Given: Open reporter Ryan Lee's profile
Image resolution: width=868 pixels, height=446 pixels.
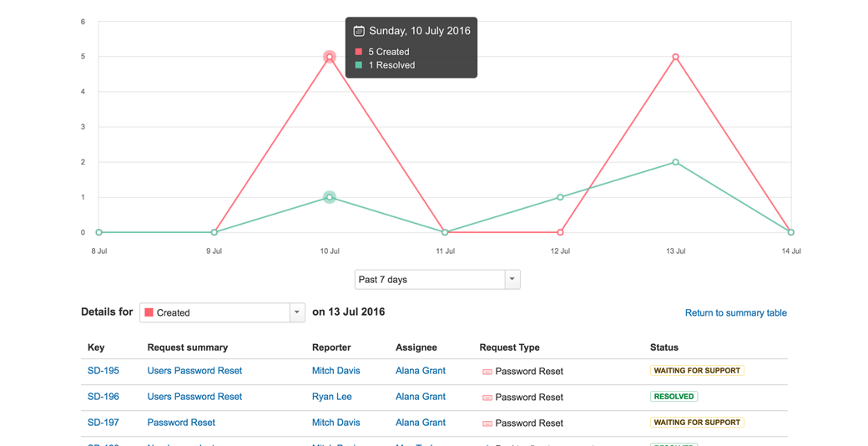Looking at the screenshot, I should click(x=331, y=397).
